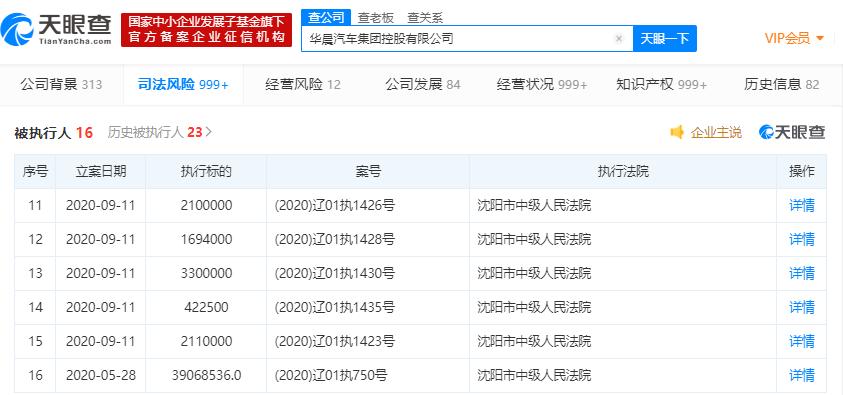Click case number (2020)辽01执1428号
Screen dimensions: 843x395
click(334, 239)
